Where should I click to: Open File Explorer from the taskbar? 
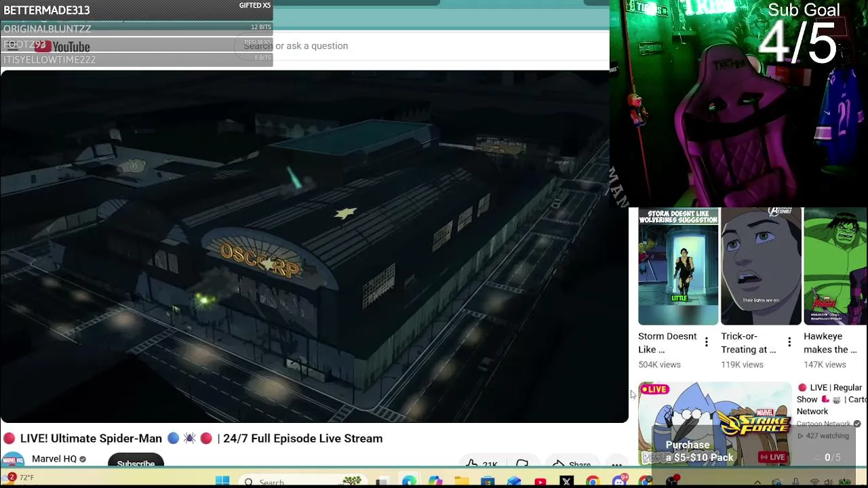461,482
